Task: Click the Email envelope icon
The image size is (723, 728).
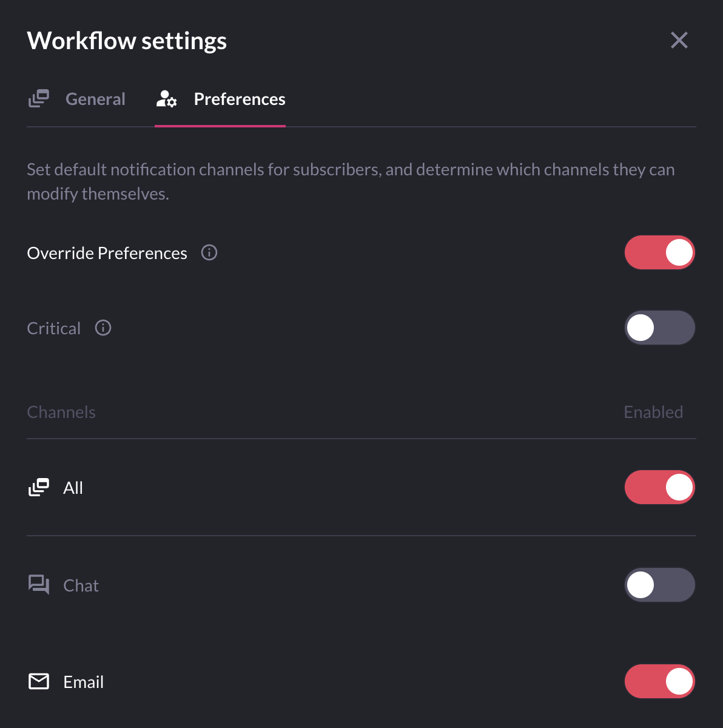Action: pyautogui.click(x=39, y=682)
